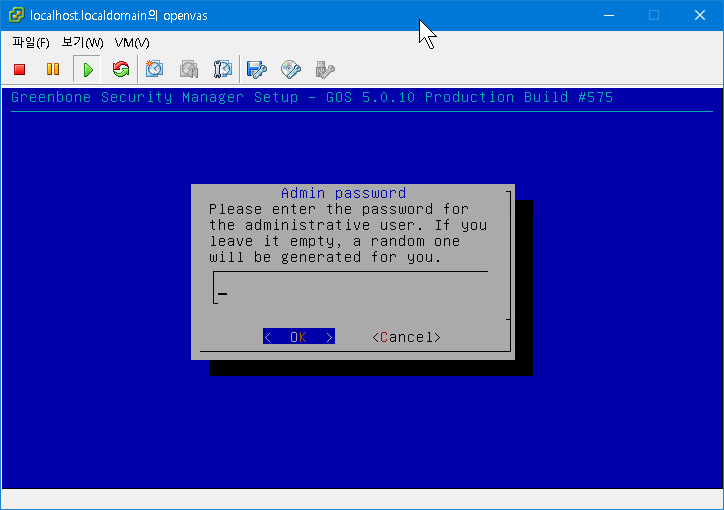Click the red Stop (power off) icon

(19, 69)
